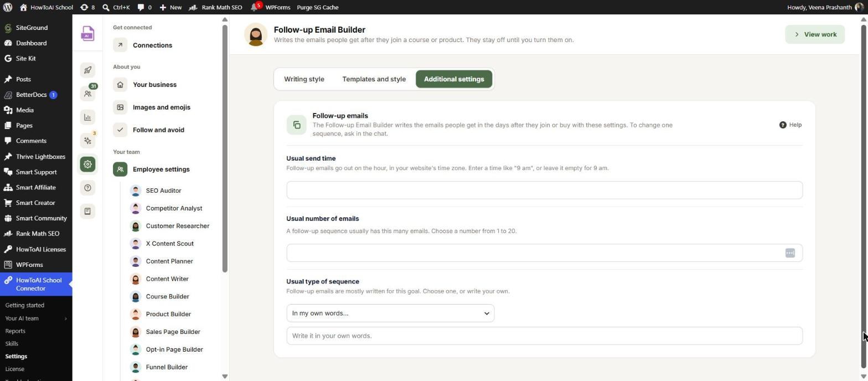Click the settings panel scrollbar down arrow
The image size is (868, 381).
[225, 377]
